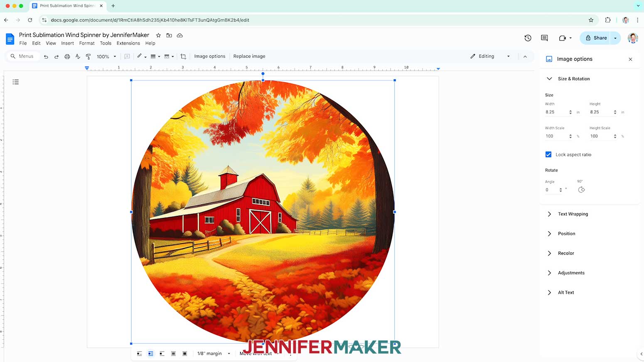Set image to Break text

click(162, 354)
